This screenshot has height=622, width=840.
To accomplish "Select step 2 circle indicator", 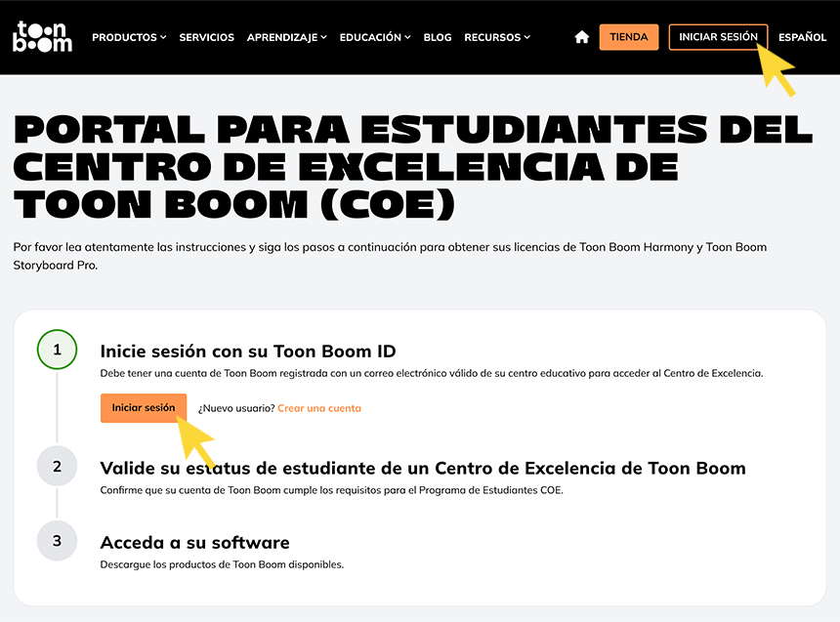I will coord(57,466).
